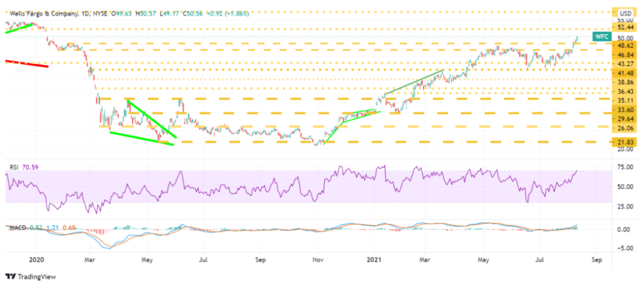
Task: Click the RSI indicator legend
Action: [14, 167]
